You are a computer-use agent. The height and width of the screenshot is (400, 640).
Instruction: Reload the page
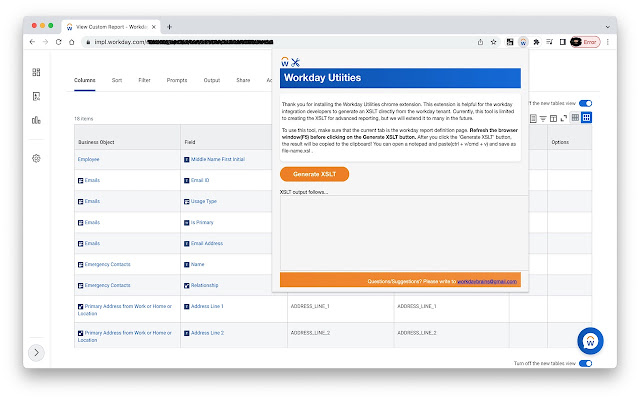pos(58,42)
